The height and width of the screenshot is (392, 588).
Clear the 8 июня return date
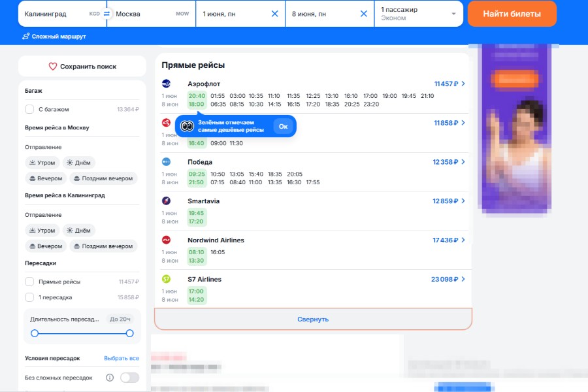point(364,14)
